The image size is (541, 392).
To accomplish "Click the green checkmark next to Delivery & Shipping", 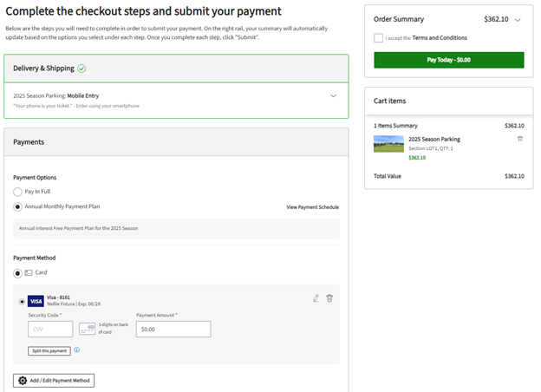I will pyautogui.click(x=81, y=69).
